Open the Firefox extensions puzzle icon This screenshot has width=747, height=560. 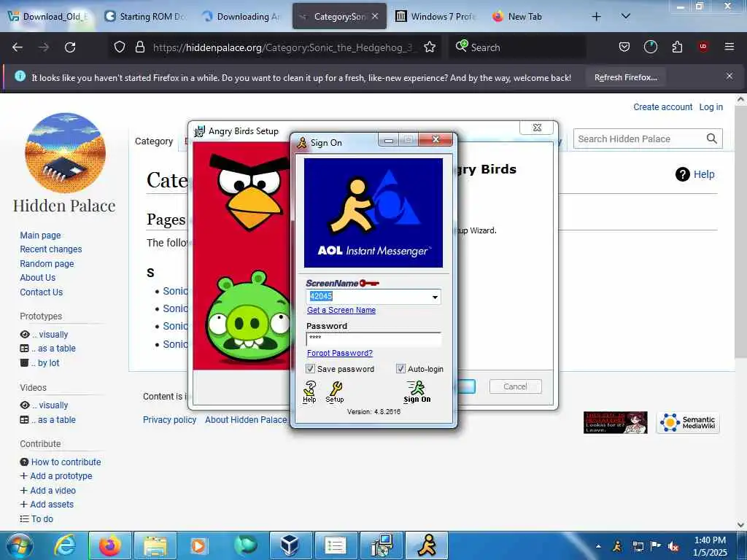point(677,47)
